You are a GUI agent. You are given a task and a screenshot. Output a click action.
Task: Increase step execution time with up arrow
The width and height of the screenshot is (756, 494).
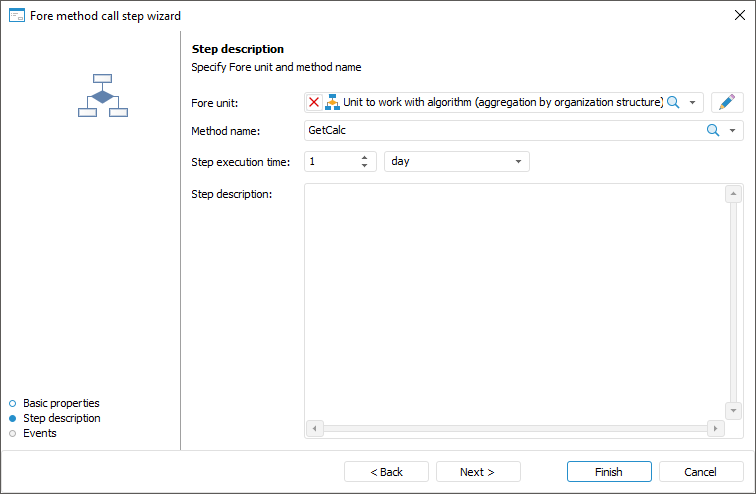pos(364,156)
